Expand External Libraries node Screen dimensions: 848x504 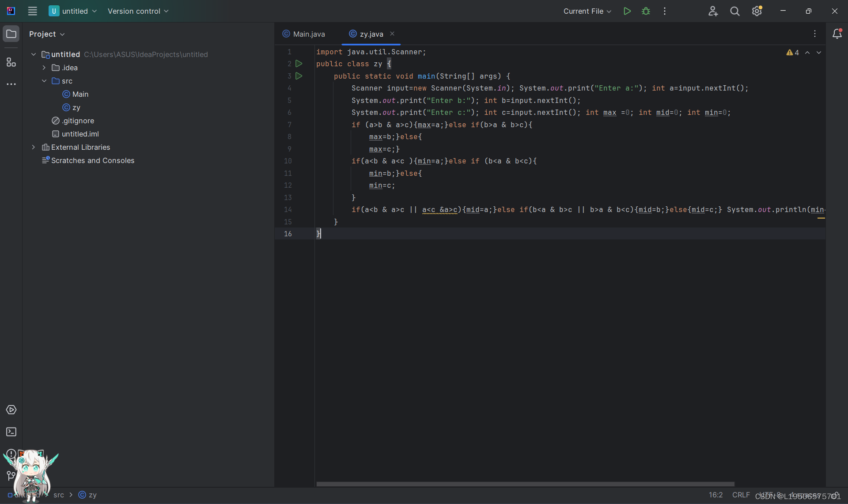point(34,147)
